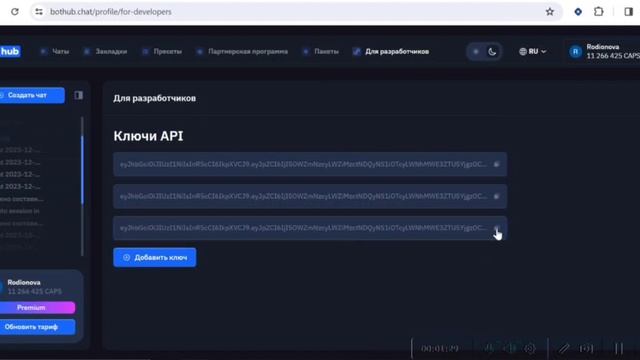The width and height of the screenshot is (640, 360).
Task: Pause the screen recording
Action: pos(619,349)
